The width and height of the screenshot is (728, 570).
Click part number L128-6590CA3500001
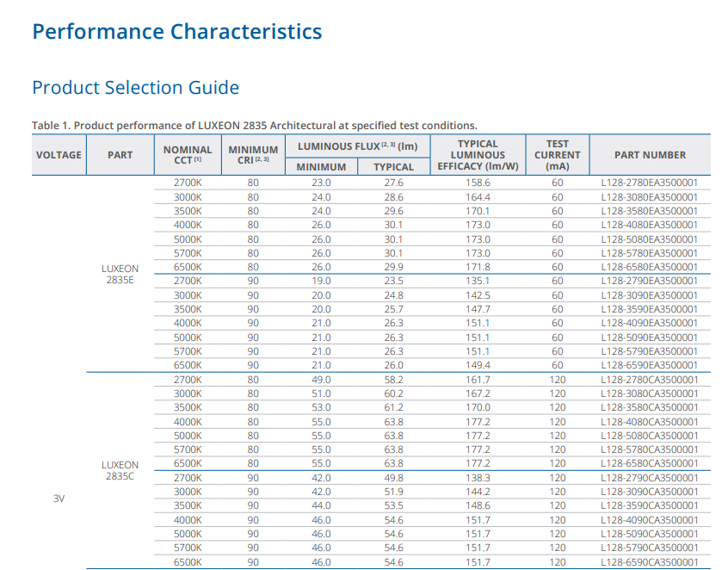(x=650, y=562)
